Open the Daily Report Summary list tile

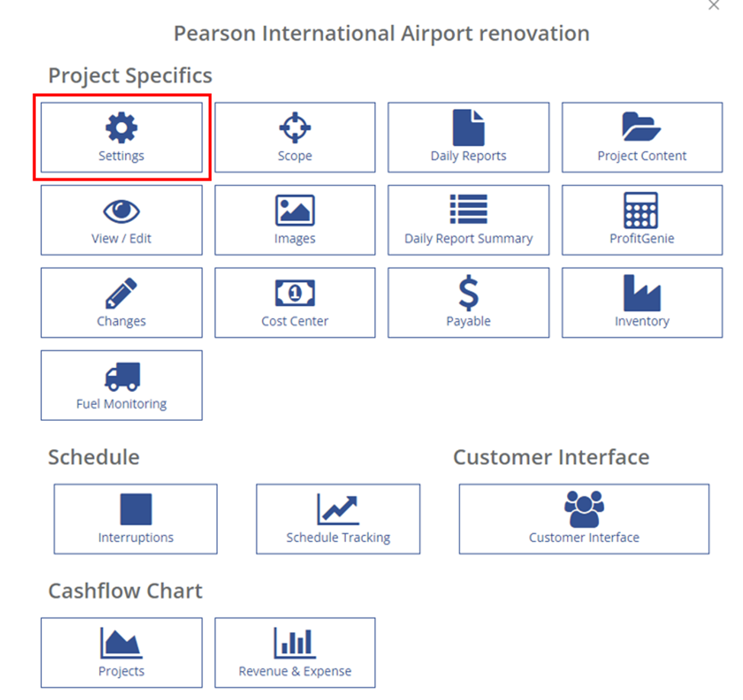coord(468,220)
